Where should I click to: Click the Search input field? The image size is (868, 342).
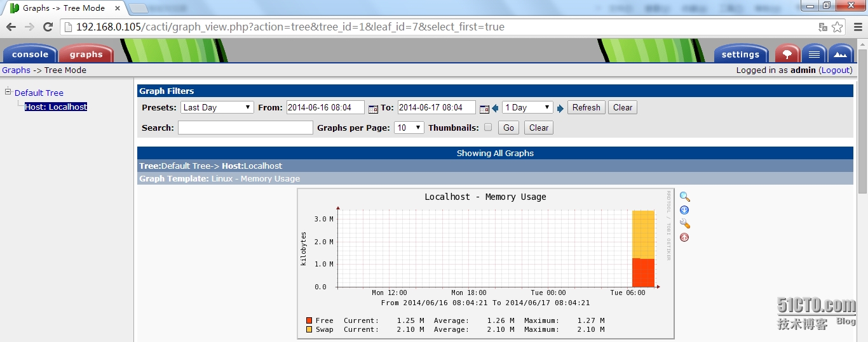tap(245, 128)
